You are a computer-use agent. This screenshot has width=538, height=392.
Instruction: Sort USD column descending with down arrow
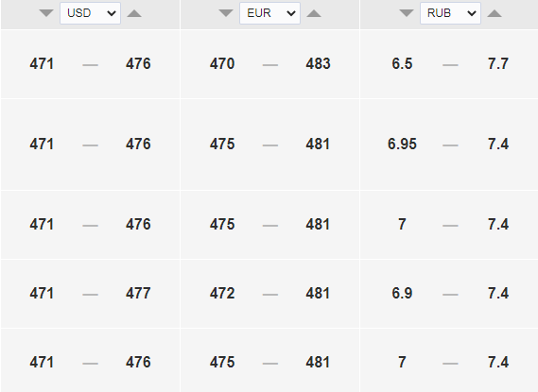tap(46, 13)
